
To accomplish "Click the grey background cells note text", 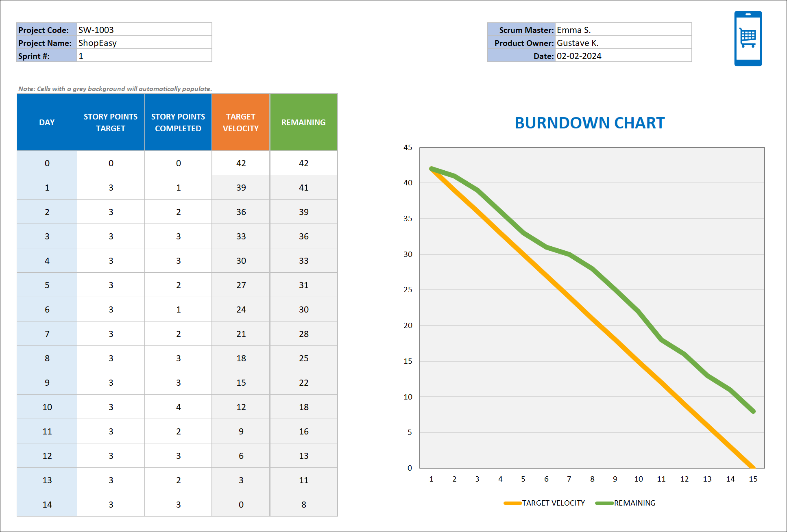I will [x=115, y=89].
